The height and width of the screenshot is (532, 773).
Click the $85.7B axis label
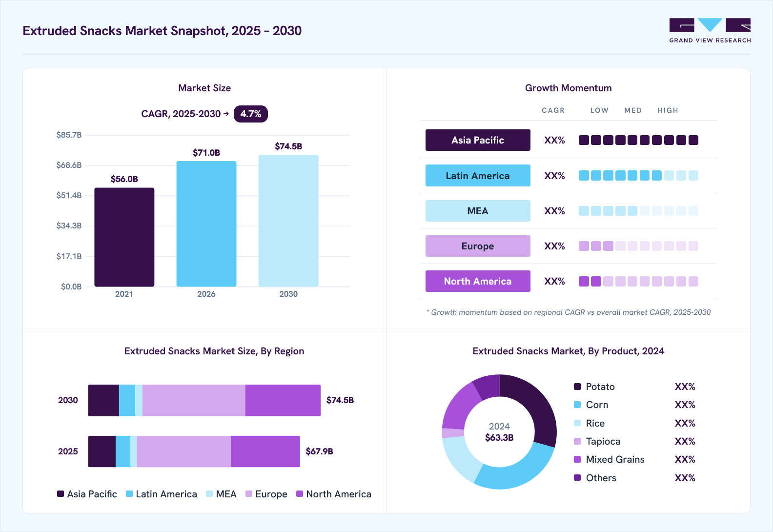tap(69, 135)
